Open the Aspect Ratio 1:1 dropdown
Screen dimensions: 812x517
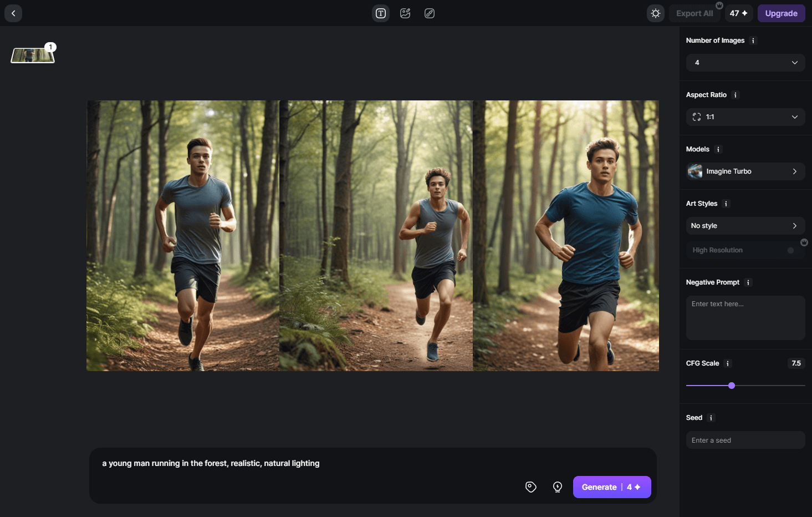coord(745,117)
